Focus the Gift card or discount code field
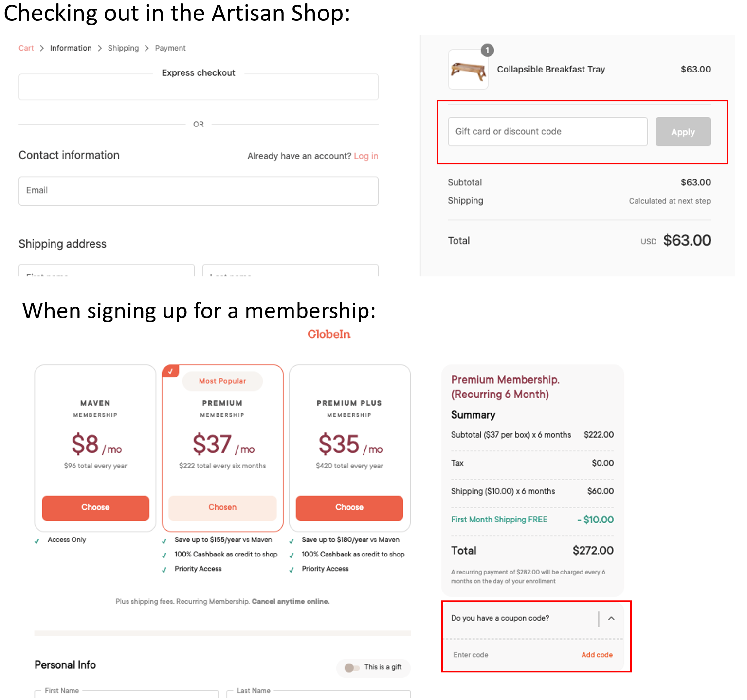The width and height of the screenshot is (747, 700). click(547, 132)
